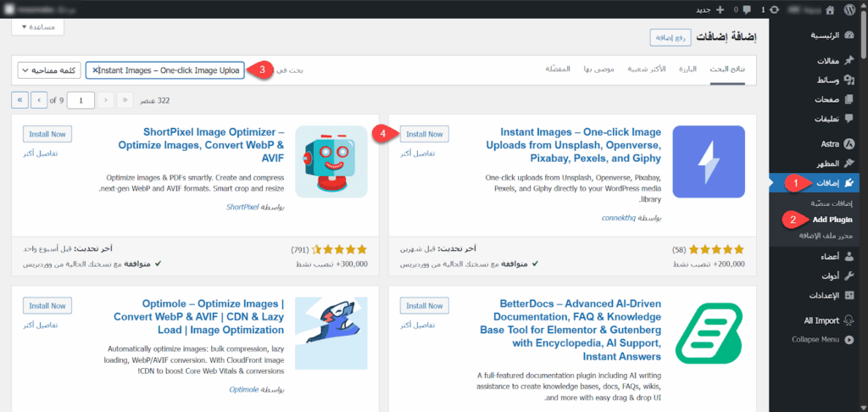Open تفاصيل أكثر for Optimole

click(x=41, y=325)
